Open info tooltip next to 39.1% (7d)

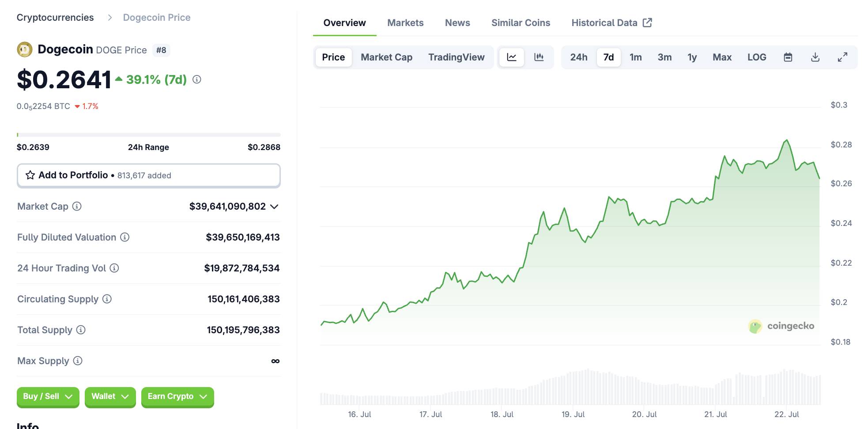[197, 79]
